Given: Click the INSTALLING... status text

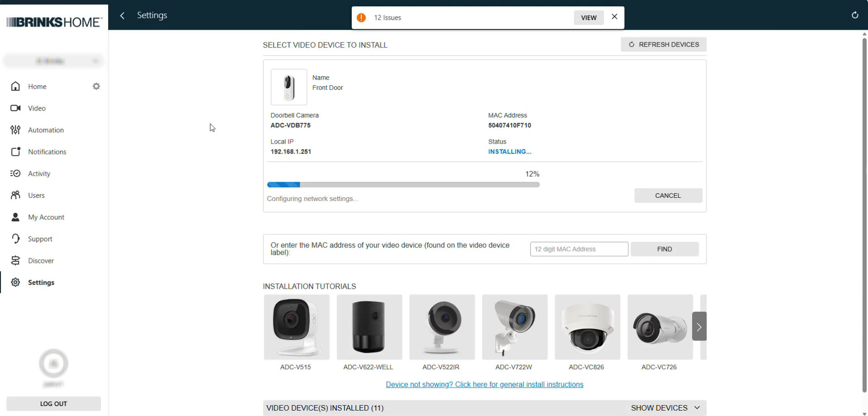Looking at the screenshot, I should 509,152.
